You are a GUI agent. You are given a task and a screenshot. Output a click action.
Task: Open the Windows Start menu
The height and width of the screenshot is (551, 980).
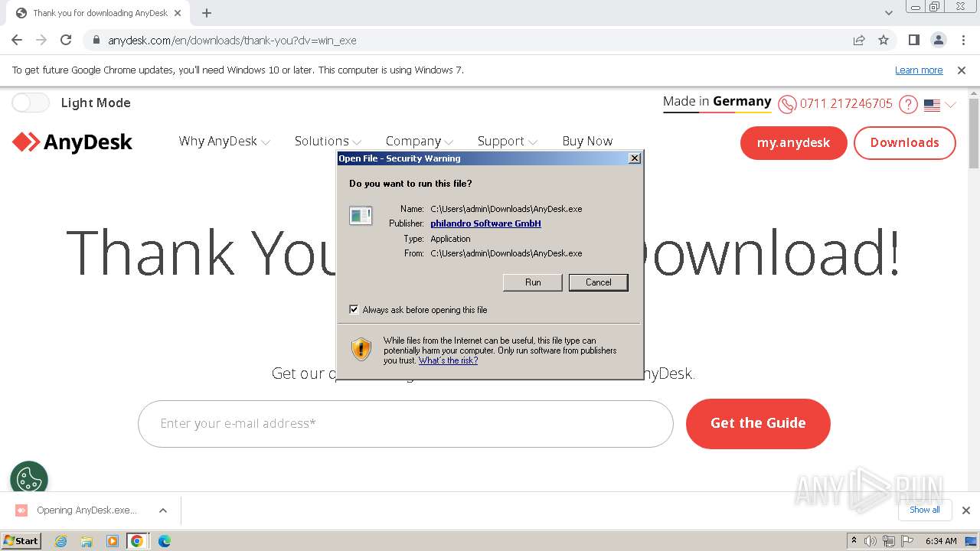tap(21, 540)
